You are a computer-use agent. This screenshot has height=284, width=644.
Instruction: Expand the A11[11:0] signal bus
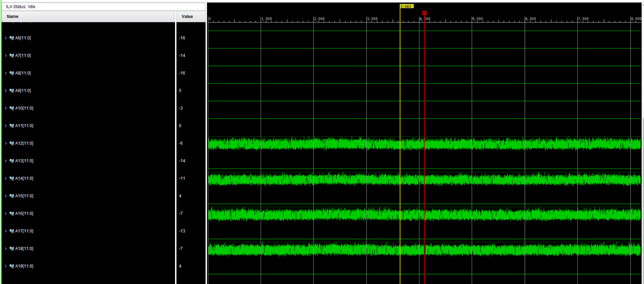(6, 126)
